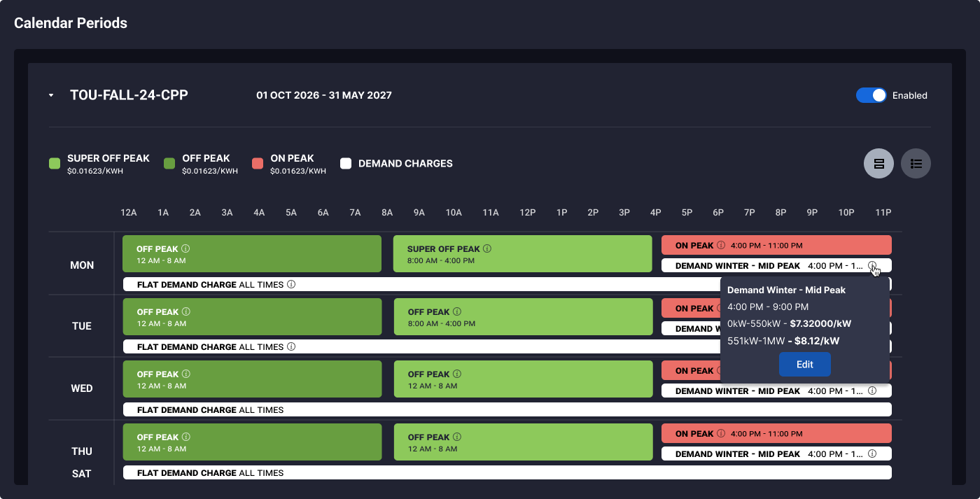Screen dimensions: 980x499
Task: Select the TOU-FALL-24-CPP period title
Action: (x=129, y=95)
